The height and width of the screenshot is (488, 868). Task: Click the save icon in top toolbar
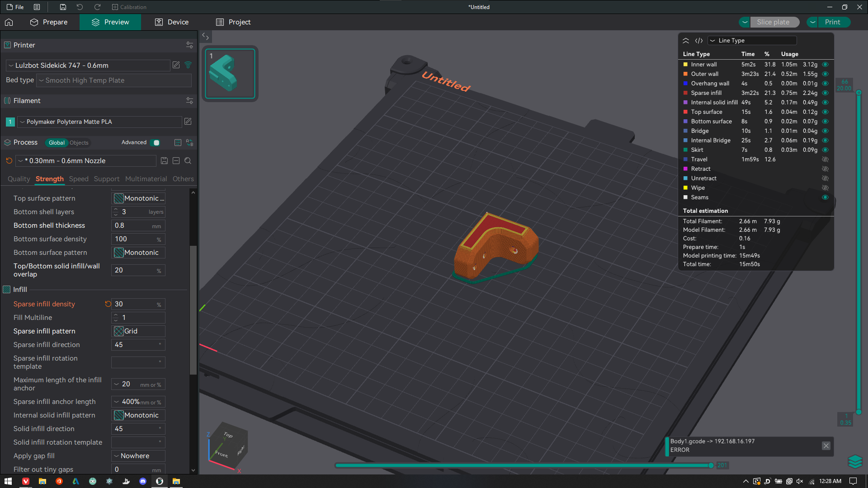tap(63, 7)
